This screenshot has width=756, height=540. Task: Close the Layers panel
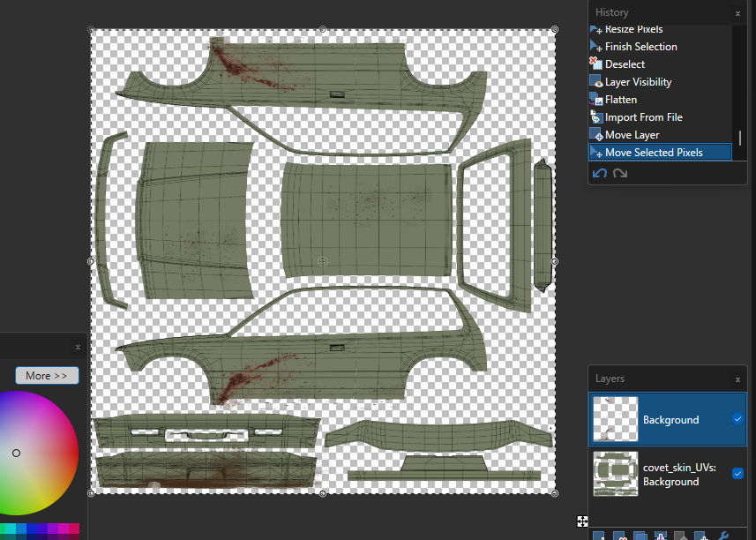click(737, 380)
